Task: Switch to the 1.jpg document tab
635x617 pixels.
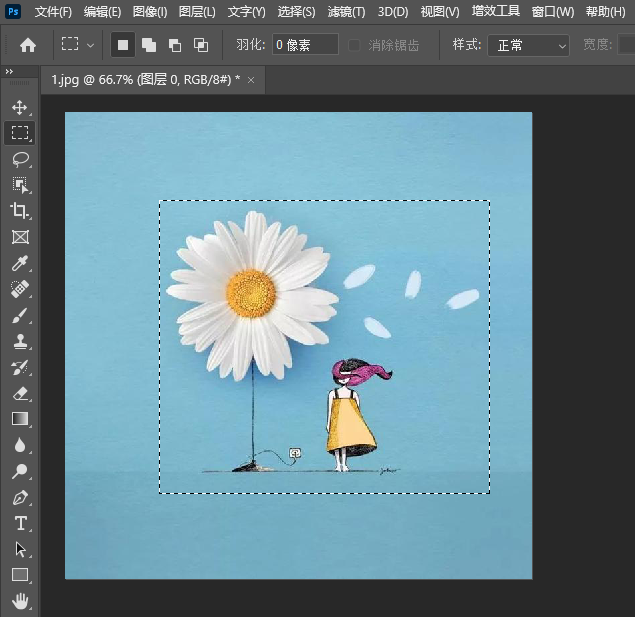Action: coord(145,79)
